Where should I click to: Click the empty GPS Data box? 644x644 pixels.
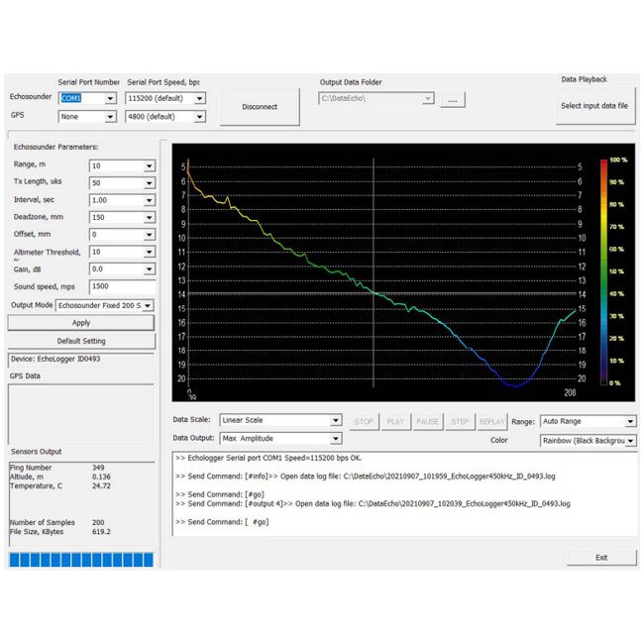pos(81,414)
